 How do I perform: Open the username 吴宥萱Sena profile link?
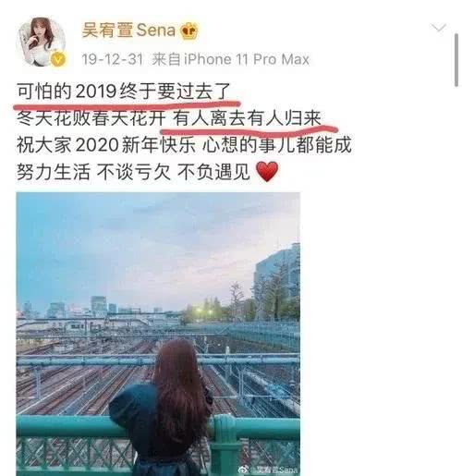(x=128, y=31)
